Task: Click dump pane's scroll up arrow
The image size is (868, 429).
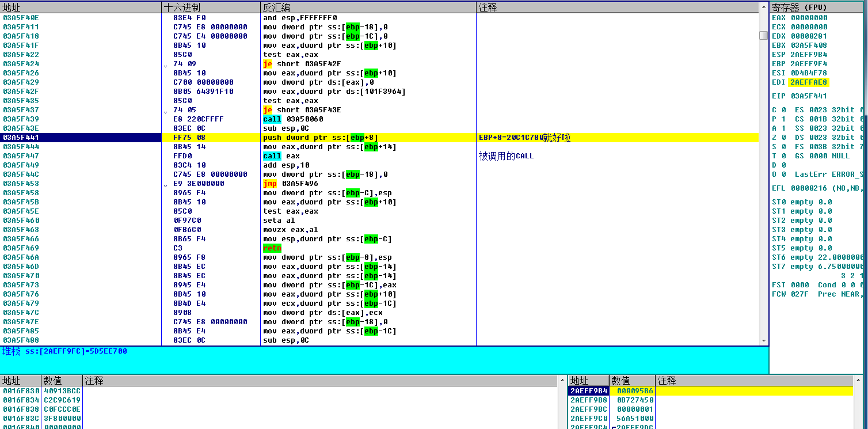Action: coord(562,381)
